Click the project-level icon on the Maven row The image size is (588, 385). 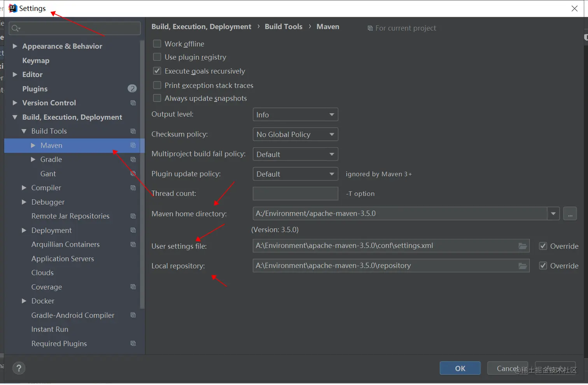[133, 145]
